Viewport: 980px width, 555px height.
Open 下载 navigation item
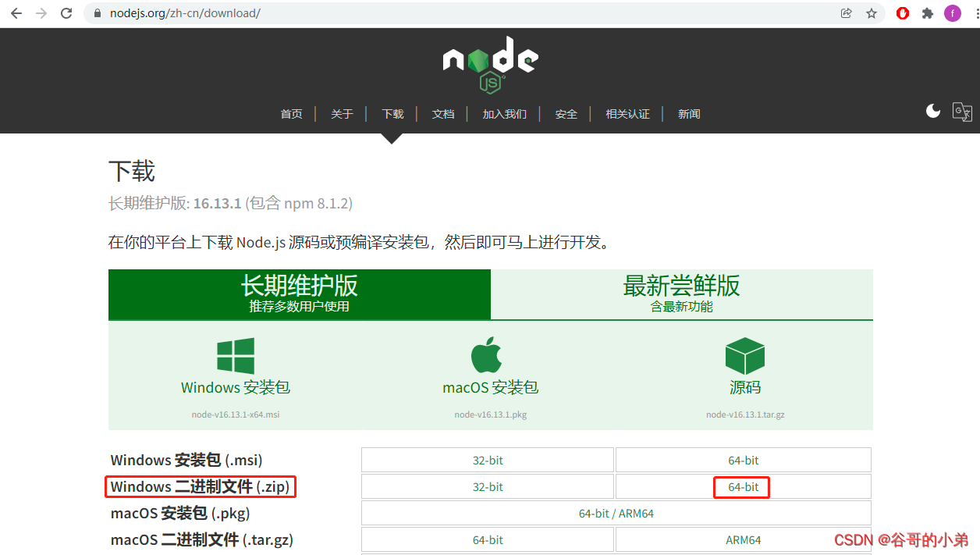392,114
